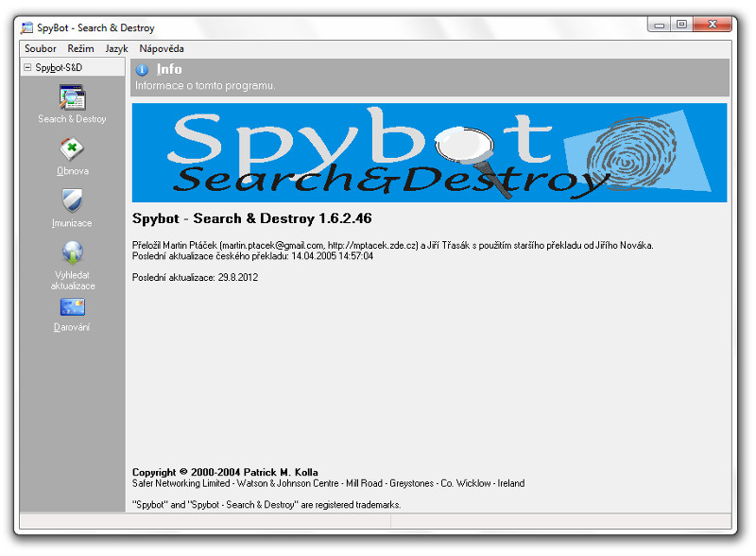Click the Spybot Search&Destroy banner image
The width and height of the screenshot is (756, 556).
429,152
